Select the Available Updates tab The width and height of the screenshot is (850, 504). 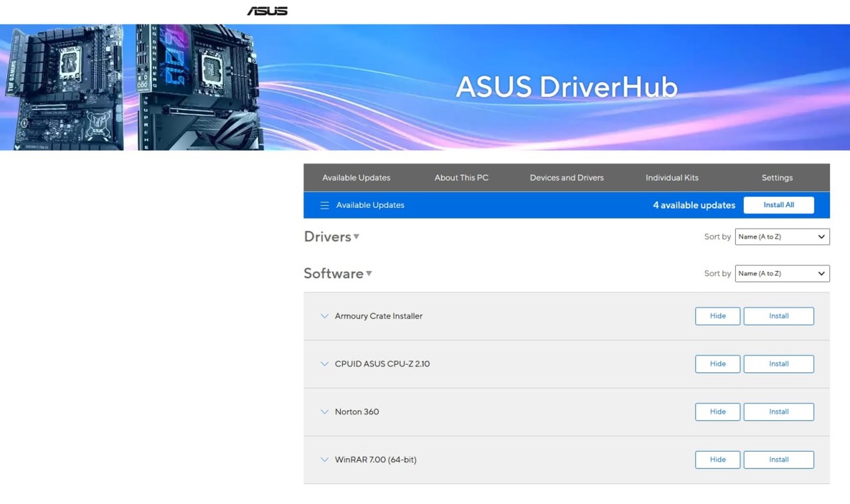[356, 178]
